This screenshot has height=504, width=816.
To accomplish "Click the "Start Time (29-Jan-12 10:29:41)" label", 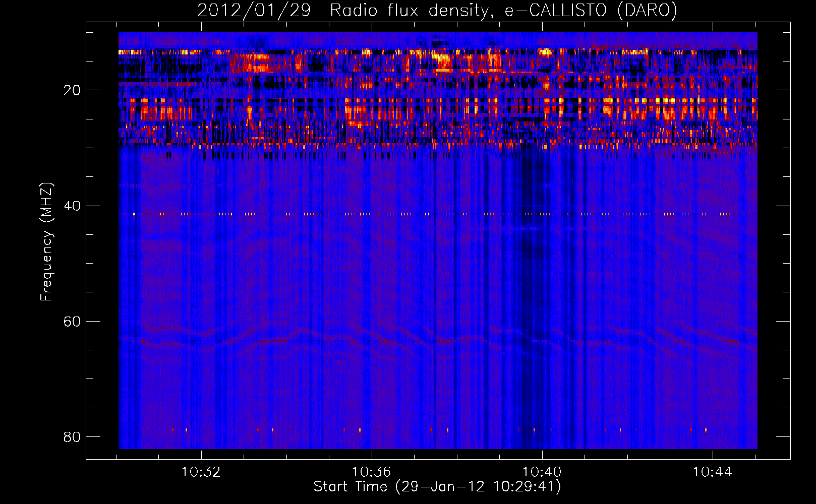I will coord(437,487).
